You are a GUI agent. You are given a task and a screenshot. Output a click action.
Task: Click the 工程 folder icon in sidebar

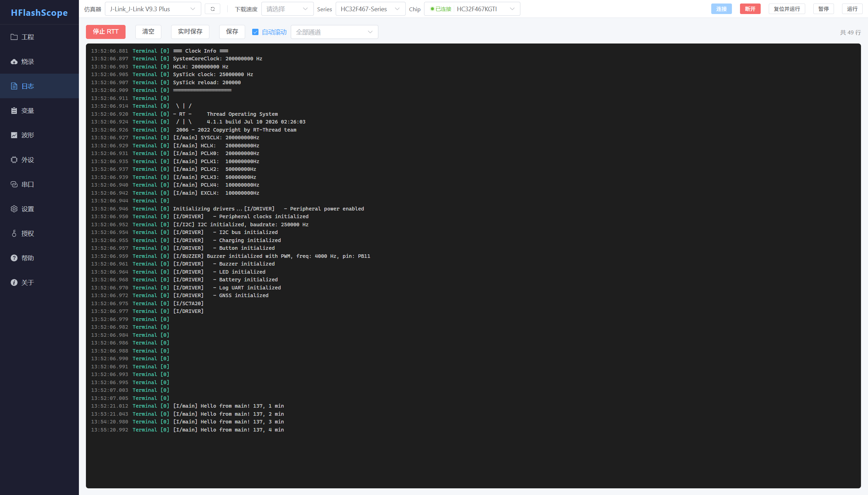click(x=14, y=37)
